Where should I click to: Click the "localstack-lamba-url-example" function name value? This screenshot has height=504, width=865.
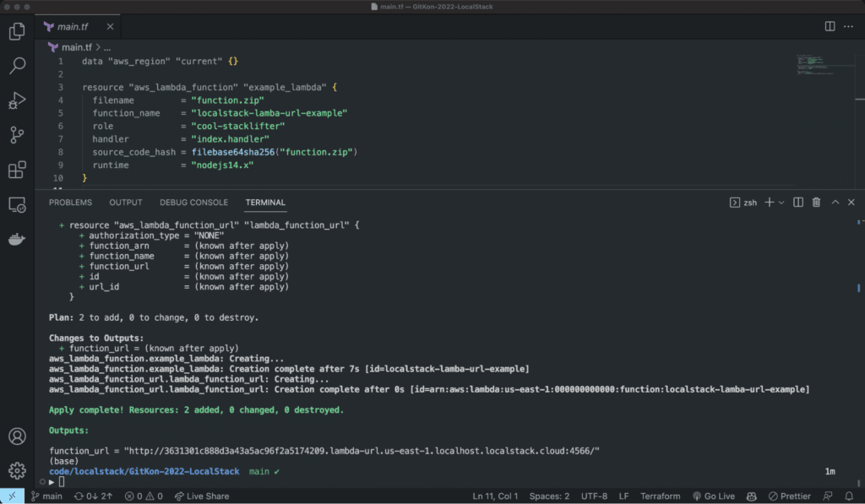269,113
